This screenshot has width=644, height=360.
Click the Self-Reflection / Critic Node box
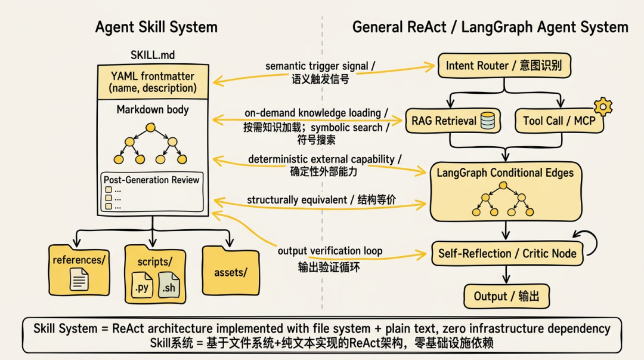507,254
